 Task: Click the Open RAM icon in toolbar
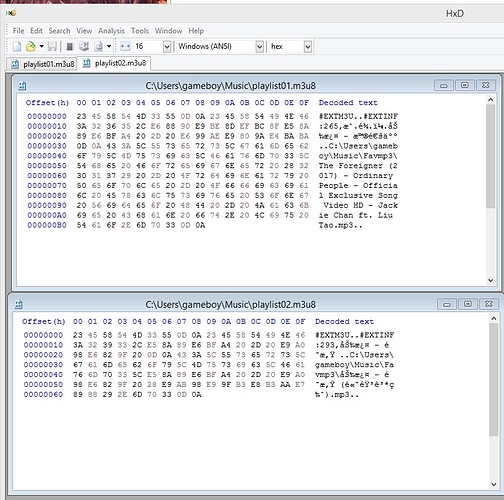70,46
